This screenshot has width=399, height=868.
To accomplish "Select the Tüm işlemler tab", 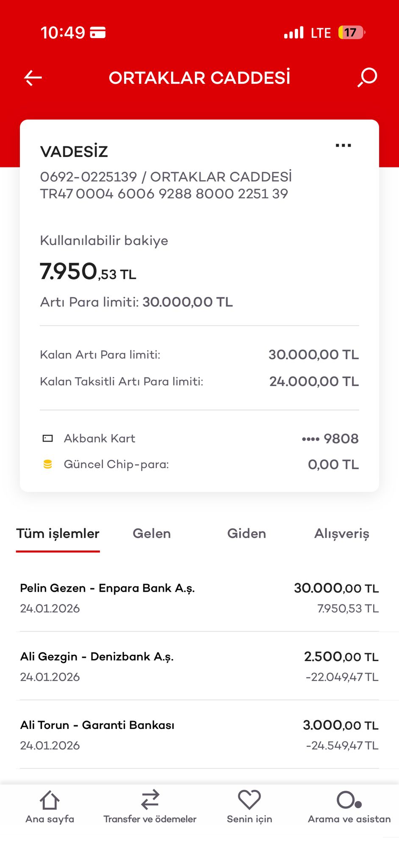I will point(58,534).
